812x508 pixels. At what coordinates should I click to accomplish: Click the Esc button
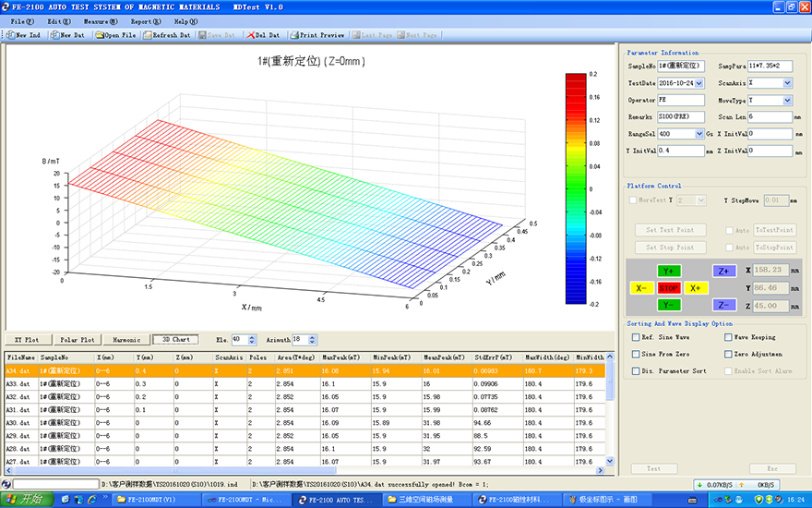point(772,468)
